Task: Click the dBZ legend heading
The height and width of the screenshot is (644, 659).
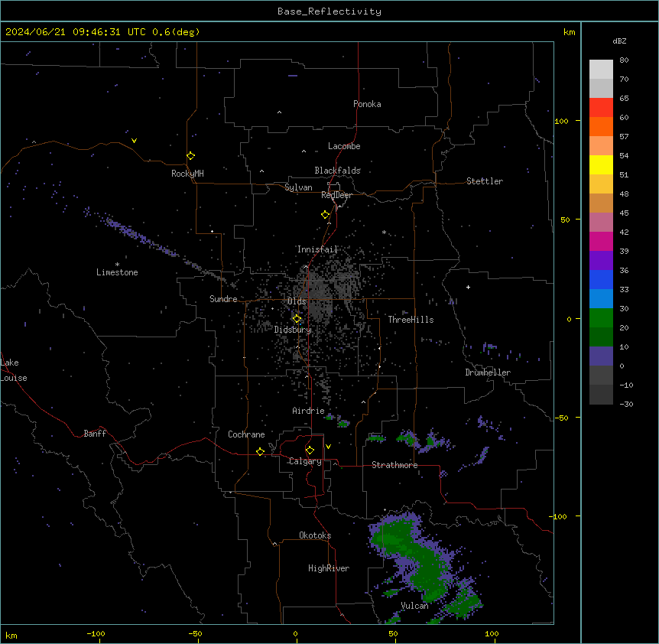Action: click(619, 41)
